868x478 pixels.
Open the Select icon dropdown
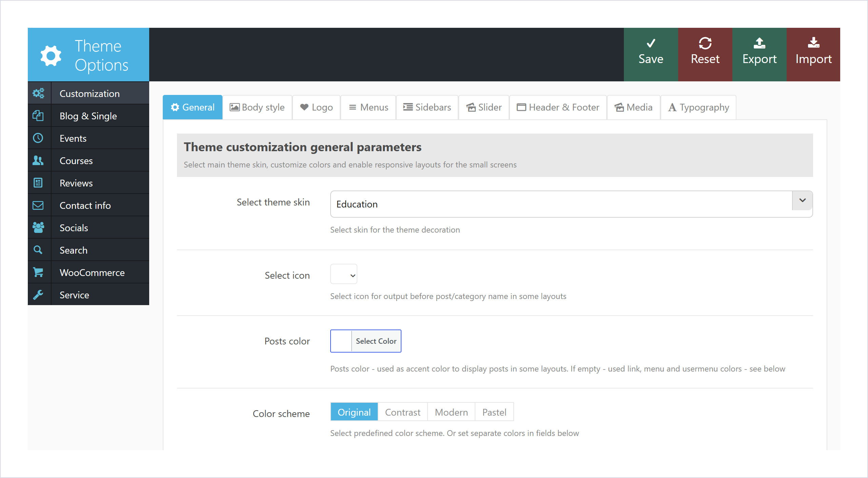pos(343,274)
